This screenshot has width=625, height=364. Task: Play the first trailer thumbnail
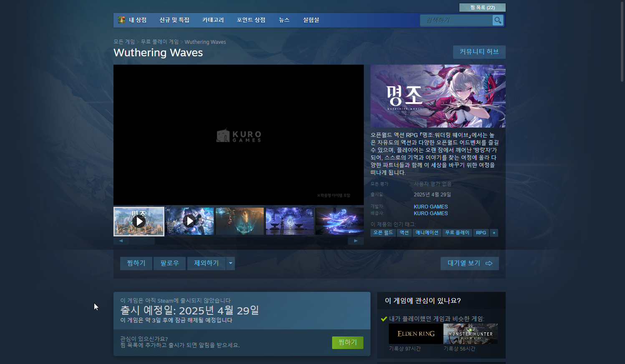(139, 221)
